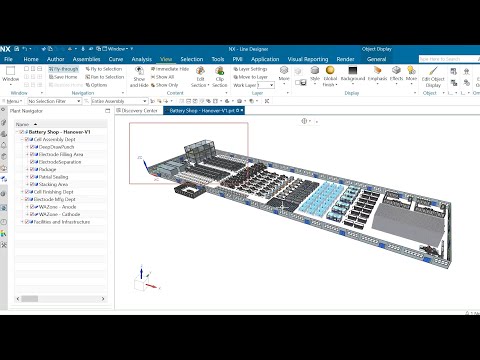Toggle checkbox for Battery Shop - Hanover-V1

(x=22, y=132)
